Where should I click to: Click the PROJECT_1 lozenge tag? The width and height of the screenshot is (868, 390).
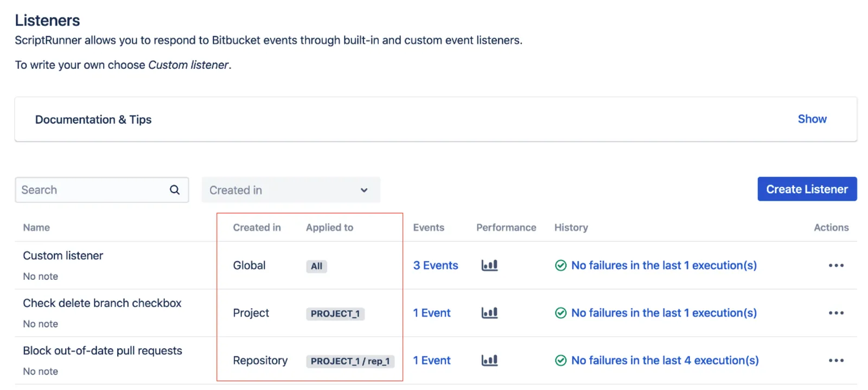(x=335, y=314)
